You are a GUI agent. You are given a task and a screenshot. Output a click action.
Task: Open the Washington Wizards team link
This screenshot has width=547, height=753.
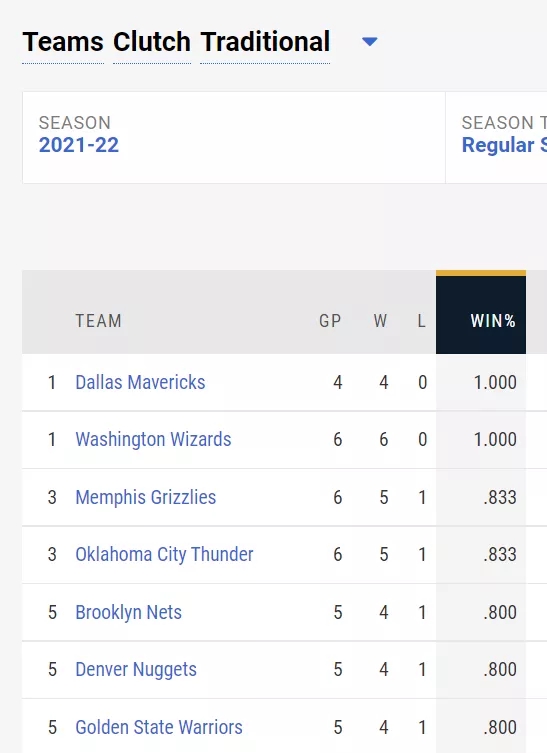[153, 439]
